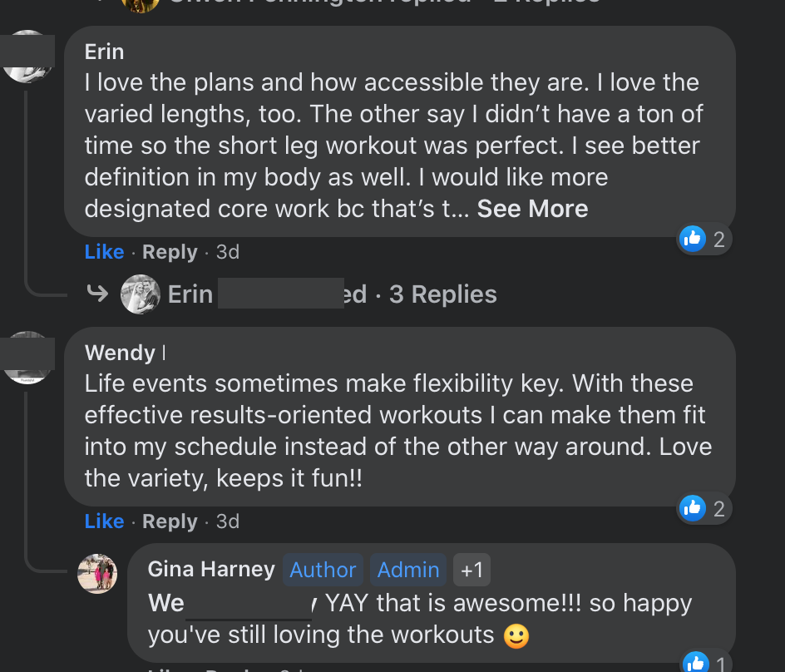The image size is (785, 672).
Task: Like Erin's comment
Action: click(104, 252)
